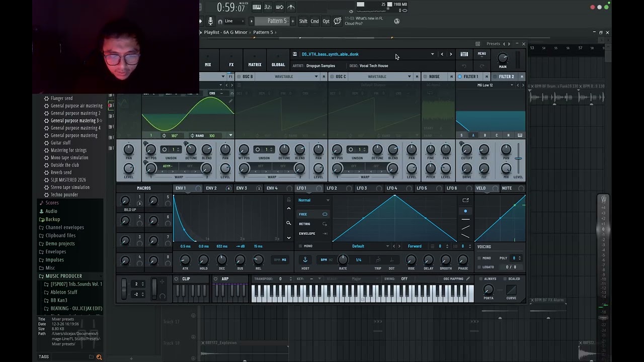Click the microphone record icon in FL toolbar

210,21
